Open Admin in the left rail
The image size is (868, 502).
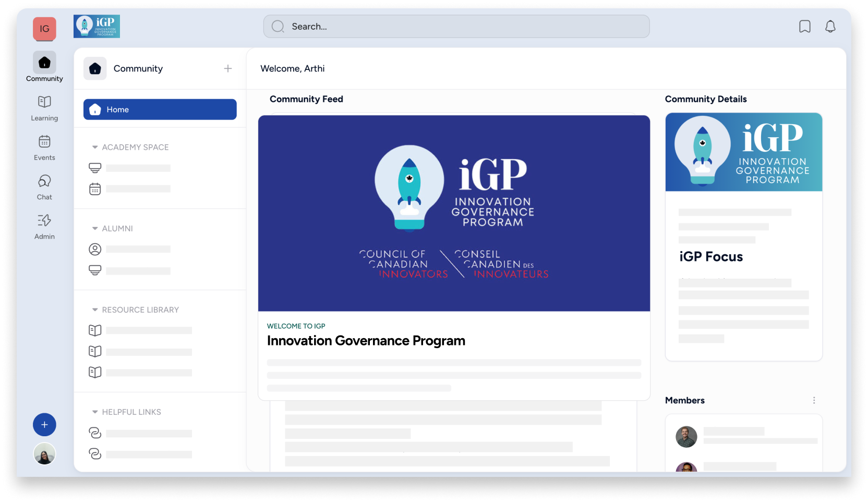pyautogui.click(x=44, y=227)
